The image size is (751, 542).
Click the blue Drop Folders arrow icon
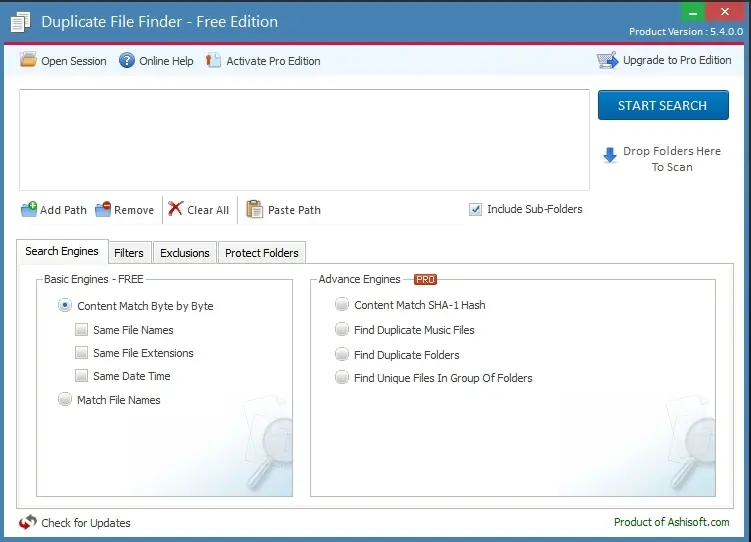point(610,155)
